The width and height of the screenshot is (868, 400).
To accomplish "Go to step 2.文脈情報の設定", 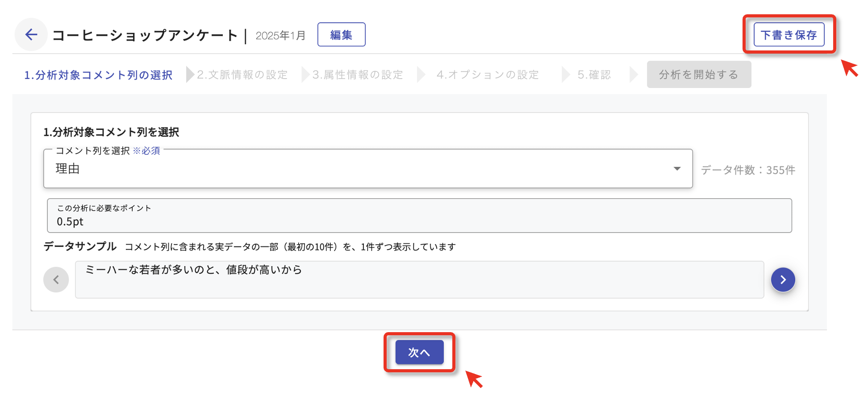I will click(242, 75).
